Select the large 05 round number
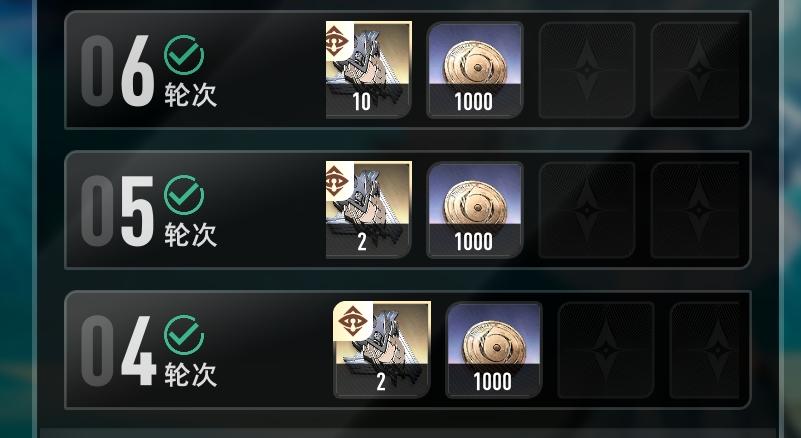The height and width of the screenshot is (438, 801). click(x=117, y=211)
